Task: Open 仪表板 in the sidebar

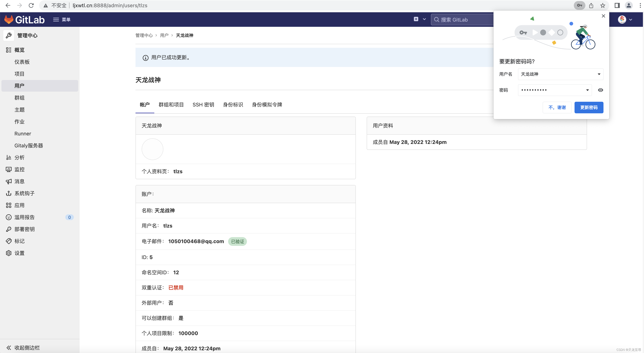Action: pos(22,62)
